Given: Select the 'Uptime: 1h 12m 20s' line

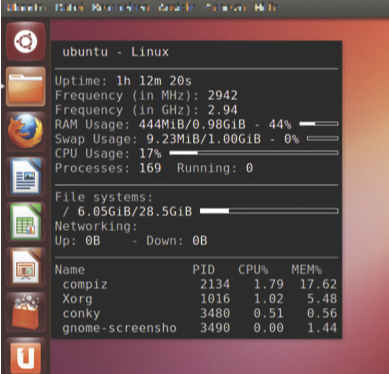Looking at the screenshot, I should pos(123,81).
